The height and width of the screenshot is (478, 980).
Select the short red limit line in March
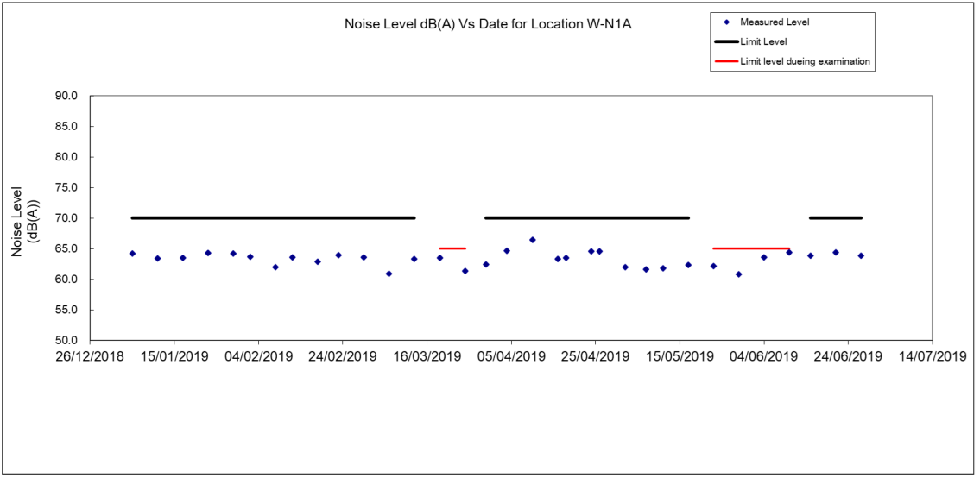coord(452,248)
